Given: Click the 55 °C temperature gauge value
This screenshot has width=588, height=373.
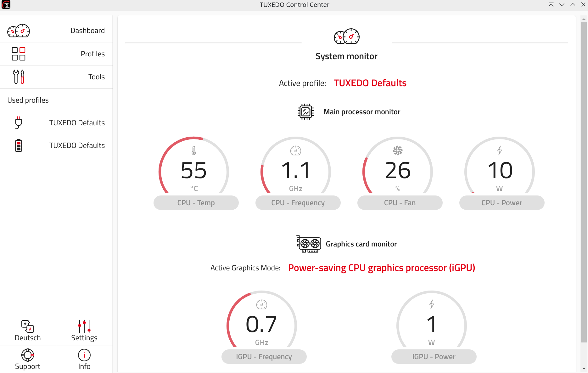Looking at the screenshot, I should tap(194, 171).
